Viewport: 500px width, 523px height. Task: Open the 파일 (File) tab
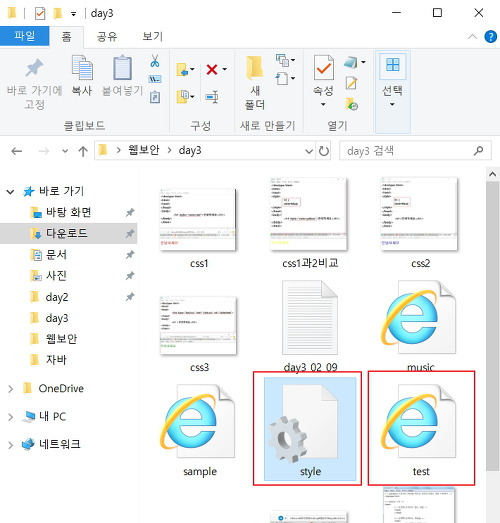25,36
